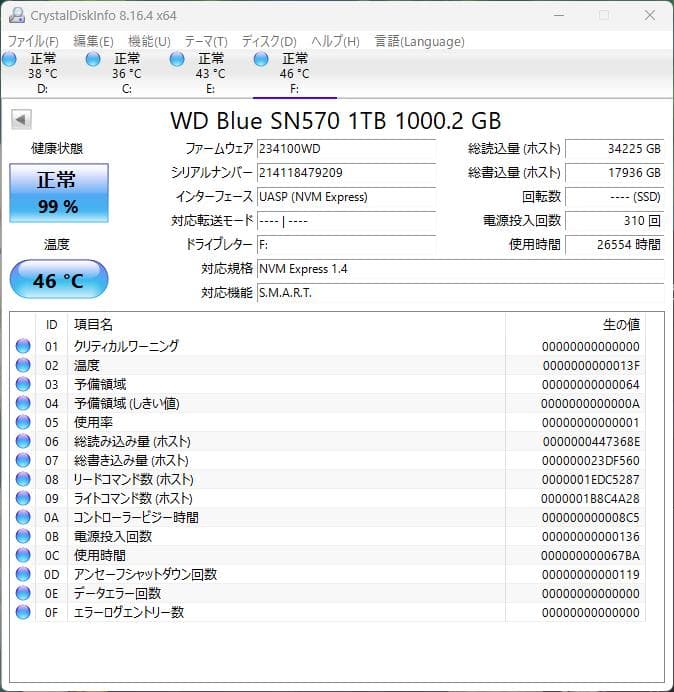Open the テーマ(T) menu
Viewport: 674px width, 692px height.
[206, 41]
